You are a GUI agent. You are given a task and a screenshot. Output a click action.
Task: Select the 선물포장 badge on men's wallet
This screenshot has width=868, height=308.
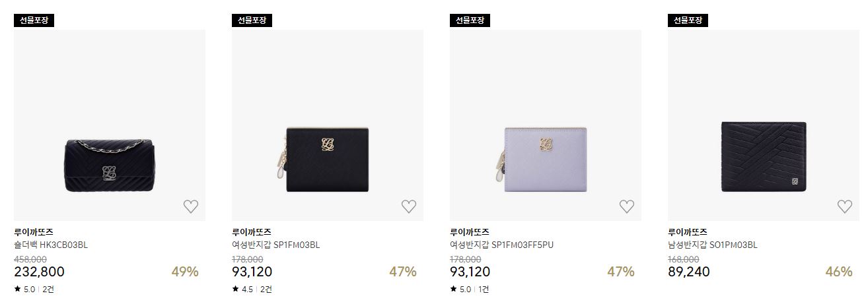pyautogui.click(x=688, y=20)
